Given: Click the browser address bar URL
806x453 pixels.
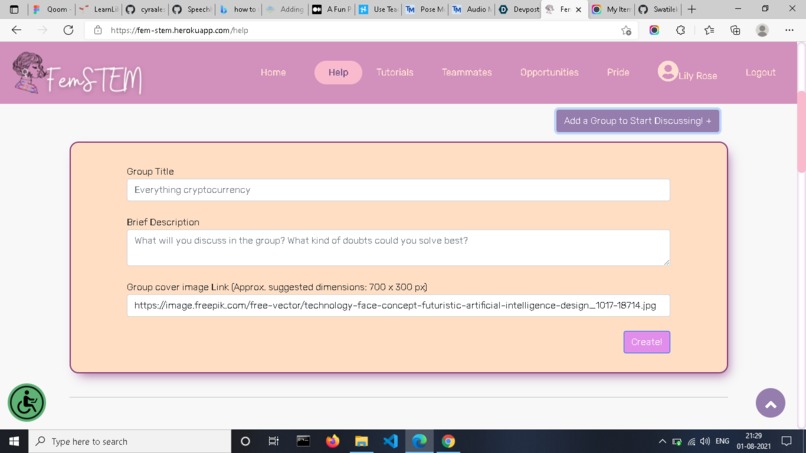Looking at the screenshot, I should click(x=179, y=30).
